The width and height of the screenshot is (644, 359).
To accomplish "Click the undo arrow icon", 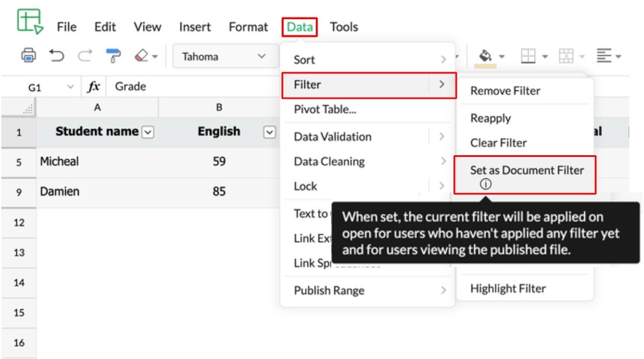I will point(56,56).
